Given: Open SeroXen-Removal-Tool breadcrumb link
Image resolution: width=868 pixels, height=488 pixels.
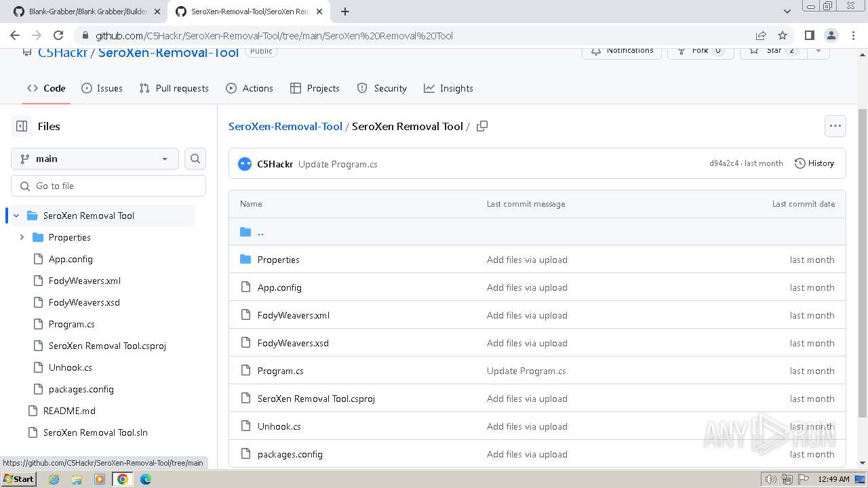Looking at the screenshot, I should (285, 126).
